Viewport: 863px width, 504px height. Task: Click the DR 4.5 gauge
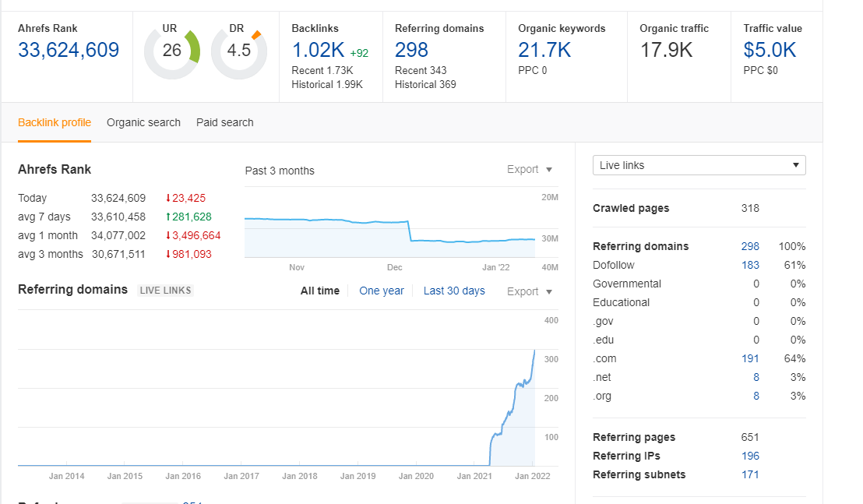click(x=239, y=50)
